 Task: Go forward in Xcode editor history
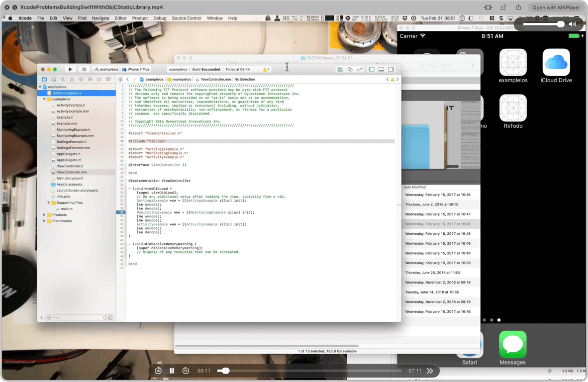pos(134,80)
